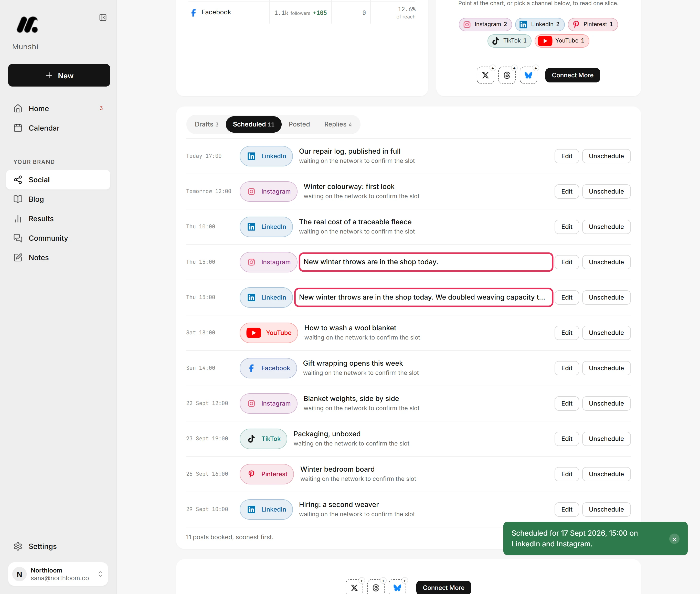Filter by LinkedIn channel chip
Screen dimensions: 700x594
click(x=539, y=24)
